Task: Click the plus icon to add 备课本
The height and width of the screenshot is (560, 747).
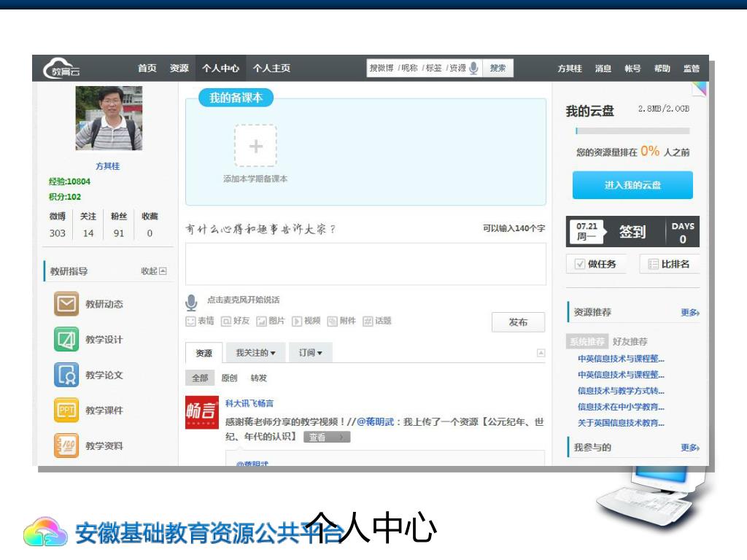Action: tap(255, 146)
